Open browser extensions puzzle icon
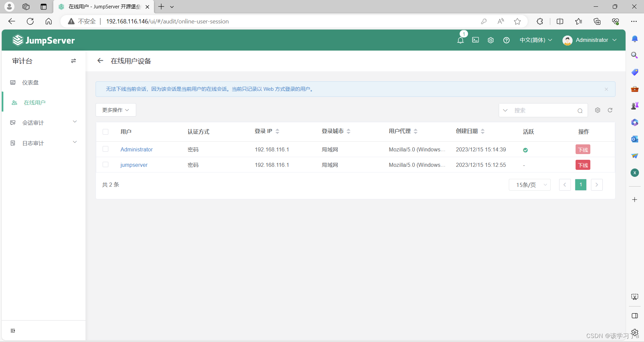Screen dimensions: 644x342 click(540, 21)
